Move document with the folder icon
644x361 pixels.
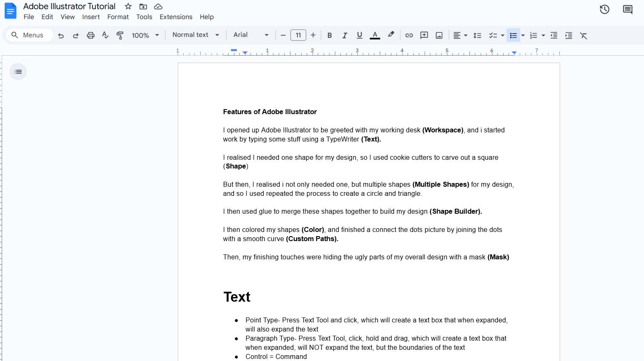pos(143,7)
